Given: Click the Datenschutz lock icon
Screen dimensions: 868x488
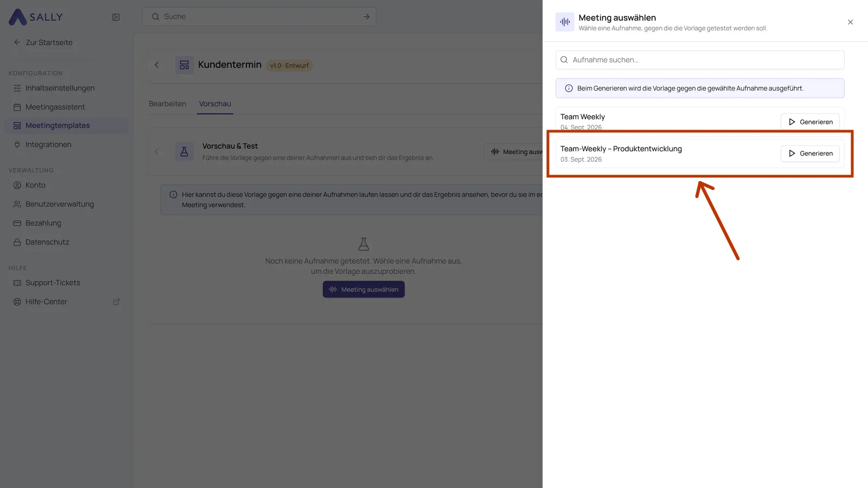Looking at the screenshot, I should pos(17,242).
